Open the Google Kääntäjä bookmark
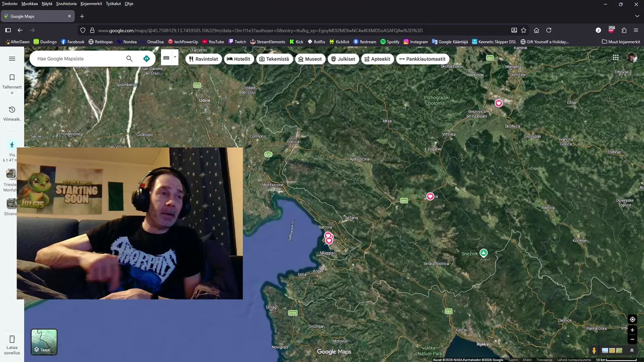This screenshot has height=362, width=644. [x=450, y=42]
